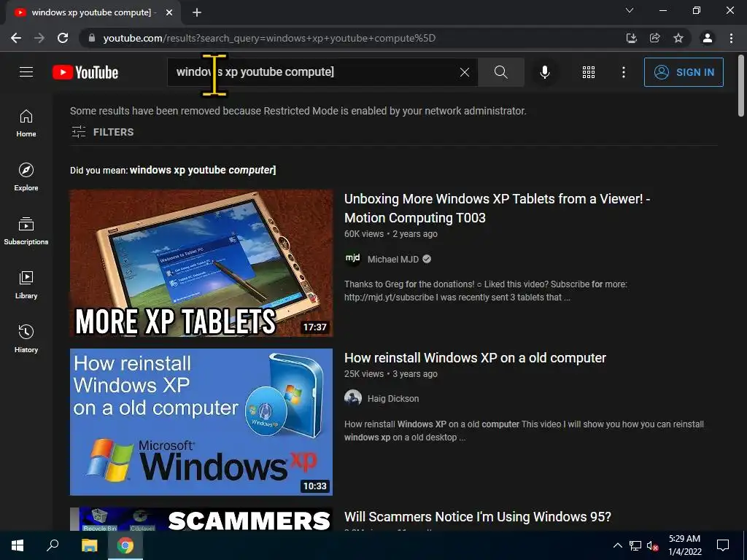Open History in the sidebar
Viewport: 747px width, 560px height.
coord(26,338)
